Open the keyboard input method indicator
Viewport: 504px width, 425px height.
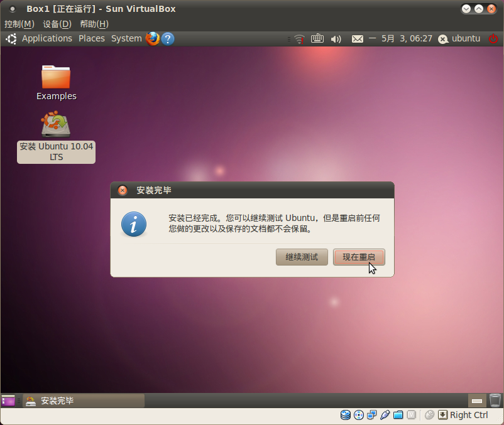click(317, 38)
